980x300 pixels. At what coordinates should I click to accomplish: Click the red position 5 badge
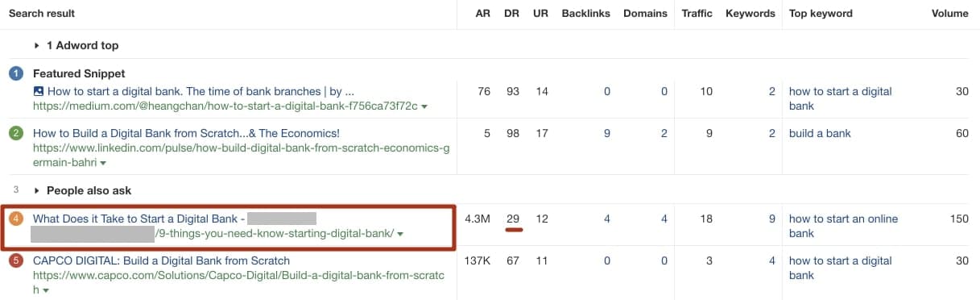(x=16, y=260)
